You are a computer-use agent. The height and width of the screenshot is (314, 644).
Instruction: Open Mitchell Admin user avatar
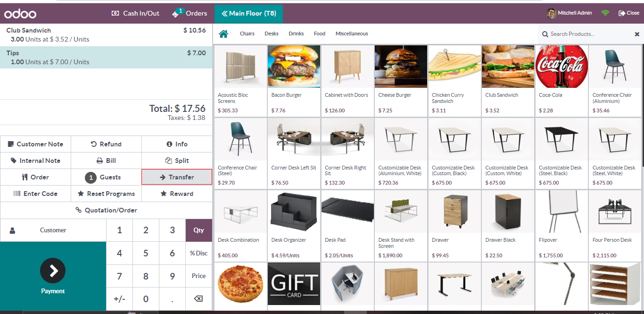click(551, 13)
